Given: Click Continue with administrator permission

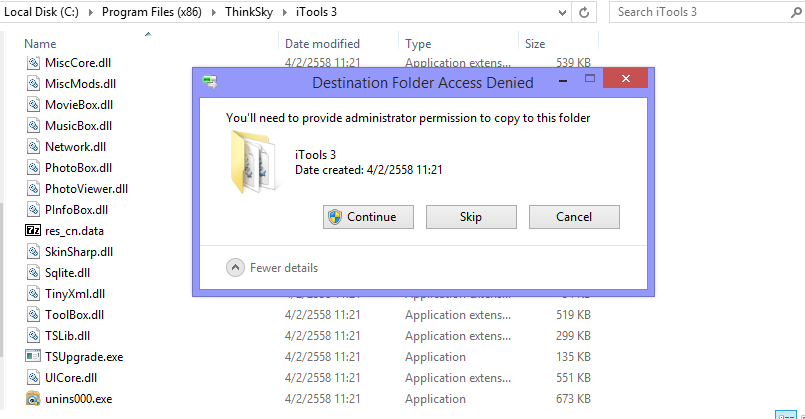Looking at the screenshot, I should click(x=368, y=217).
